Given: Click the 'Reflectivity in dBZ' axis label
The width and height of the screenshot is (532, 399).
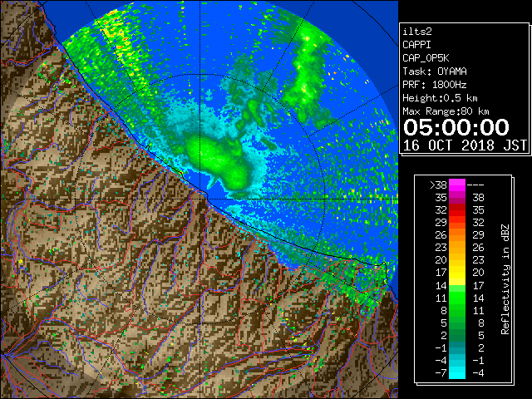Looking at the screenshot, I should coord(505,279).
